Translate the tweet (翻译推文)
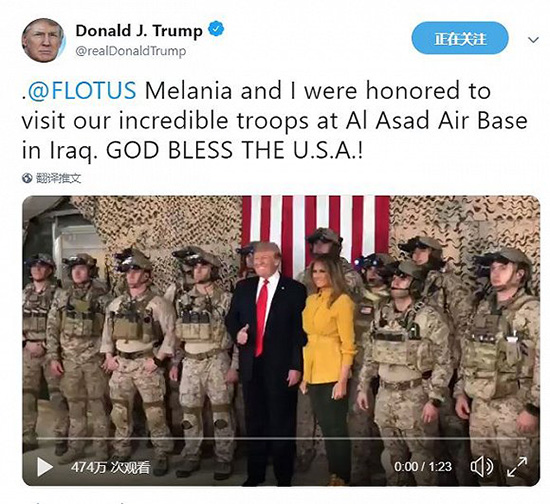This screenshot has width=550, height=504. [59, 179]
